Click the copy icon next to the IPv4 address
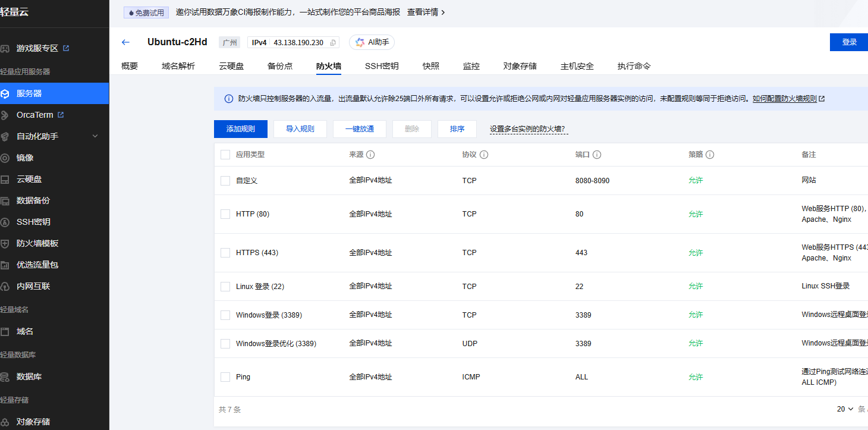868x430 pixels. (332, 42)
